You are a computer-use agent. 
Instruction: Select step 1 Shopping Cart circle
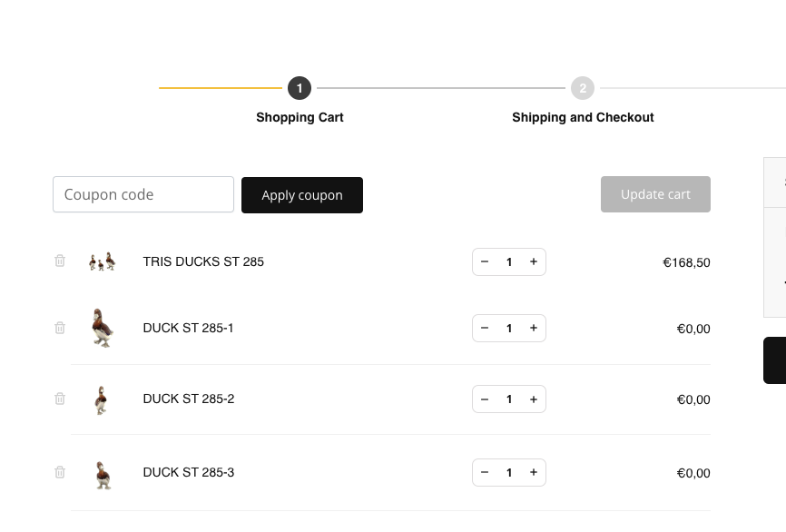tap(300, 88)
